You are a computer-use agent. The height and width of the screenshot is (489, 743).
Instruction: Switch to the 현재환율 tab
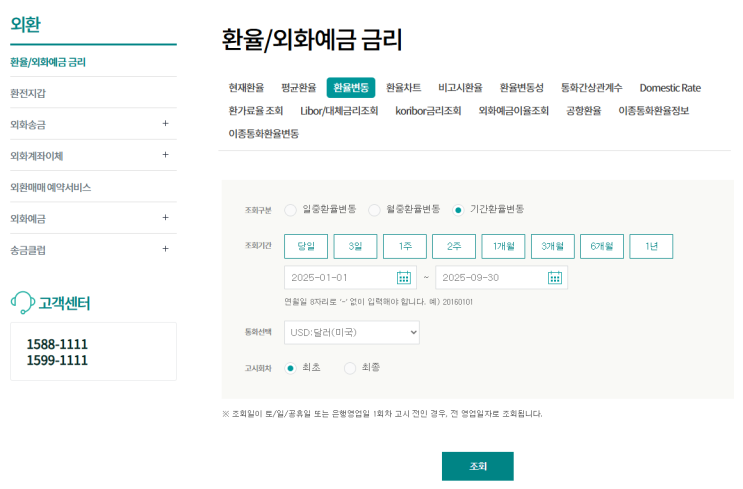click(246, 88)
